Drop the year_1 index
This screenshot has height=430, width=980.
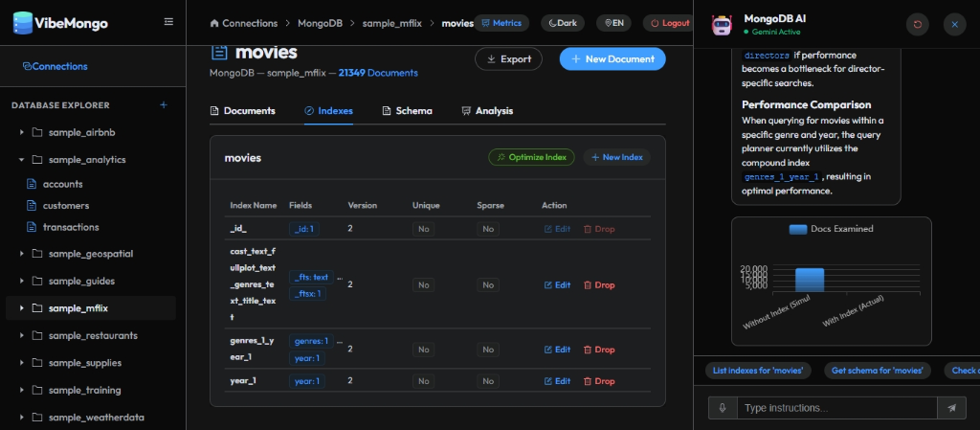pos(599,381)
